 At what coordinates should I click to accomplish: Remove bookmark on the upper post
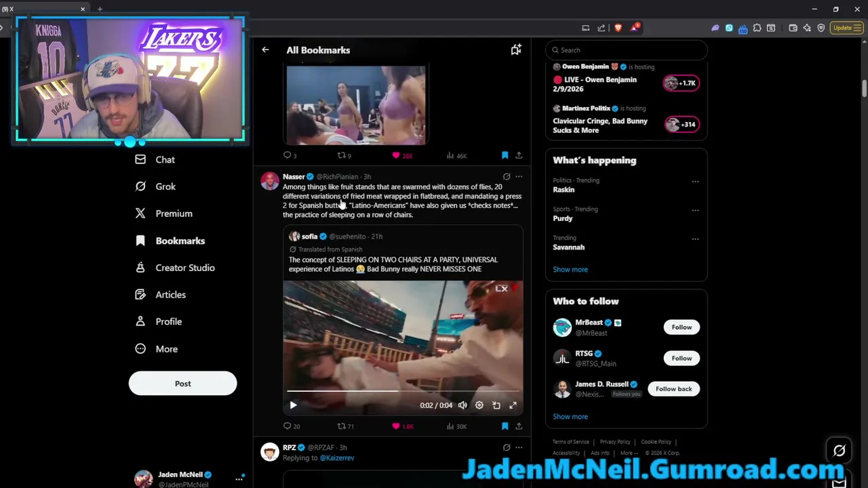[505, 156]
